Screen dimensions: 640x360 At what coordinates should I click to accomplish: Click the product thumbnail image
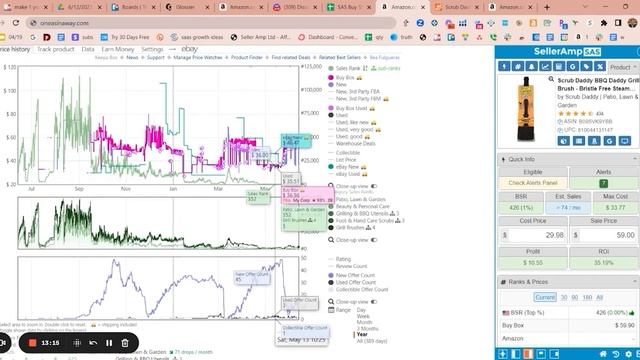(526, 109)
